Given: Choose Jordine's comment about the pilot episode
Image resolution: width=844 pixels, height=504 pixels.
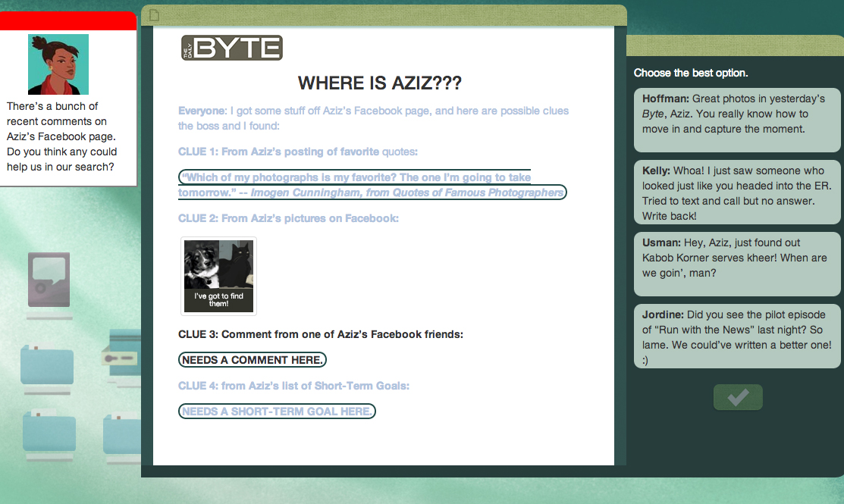Looking at the screenshot, I should tap(737, 337).
